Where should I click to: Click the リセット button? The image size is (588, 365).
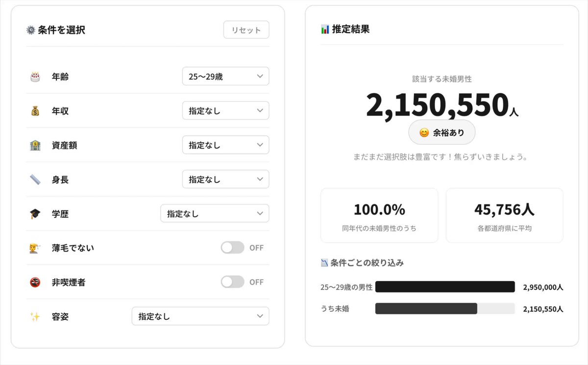click(246, 30)
